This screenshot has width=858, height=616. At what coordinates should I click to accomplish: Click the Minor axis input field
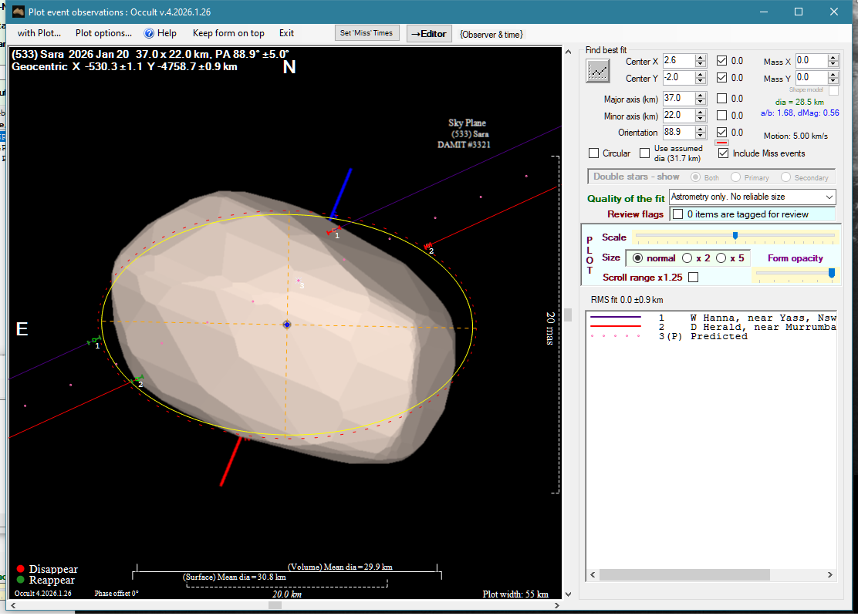click(x=677, y=116)
